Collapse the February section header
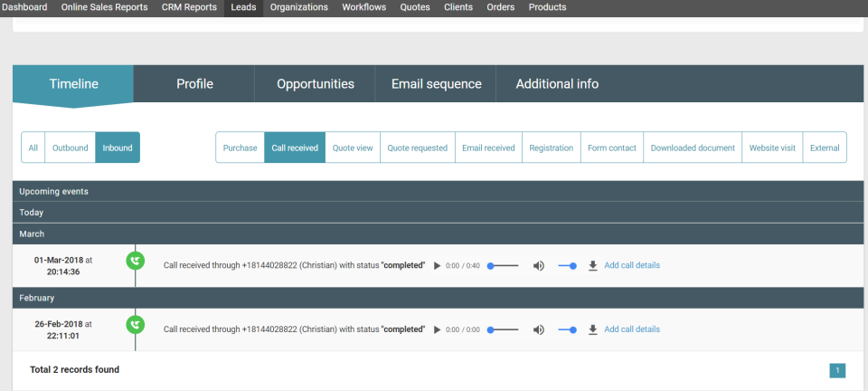The height and width of the screenshot is (391, 868). coord(38,297)
